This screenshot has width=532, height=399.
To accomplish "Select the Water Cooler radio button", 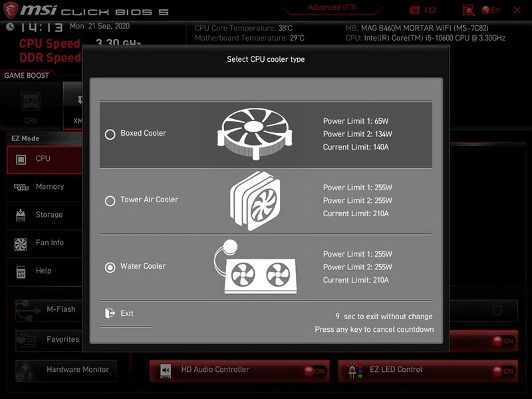I will click(x=110, y=267).
